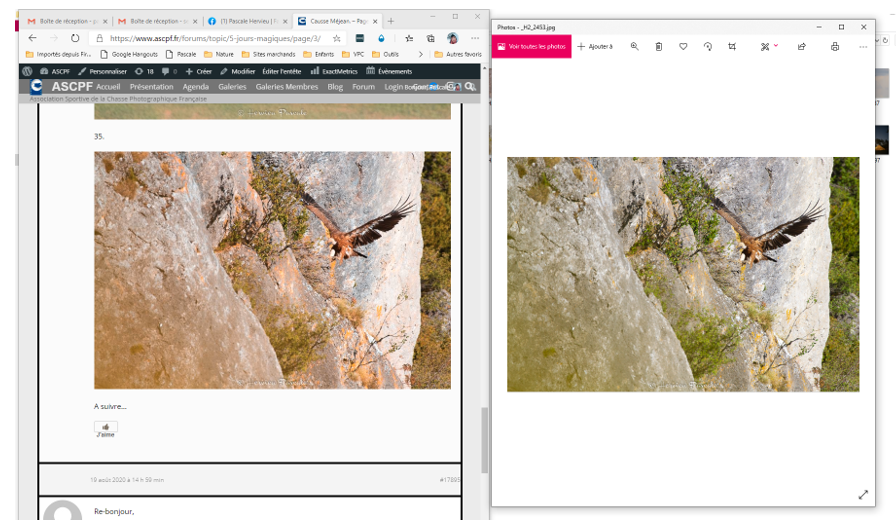Enter full screen with the expand arrows icon

click(863, 494)
